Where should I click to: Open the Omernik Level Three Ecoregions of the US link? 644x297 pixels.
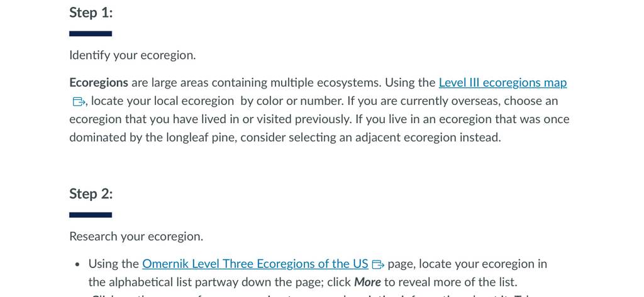[255, 264]
